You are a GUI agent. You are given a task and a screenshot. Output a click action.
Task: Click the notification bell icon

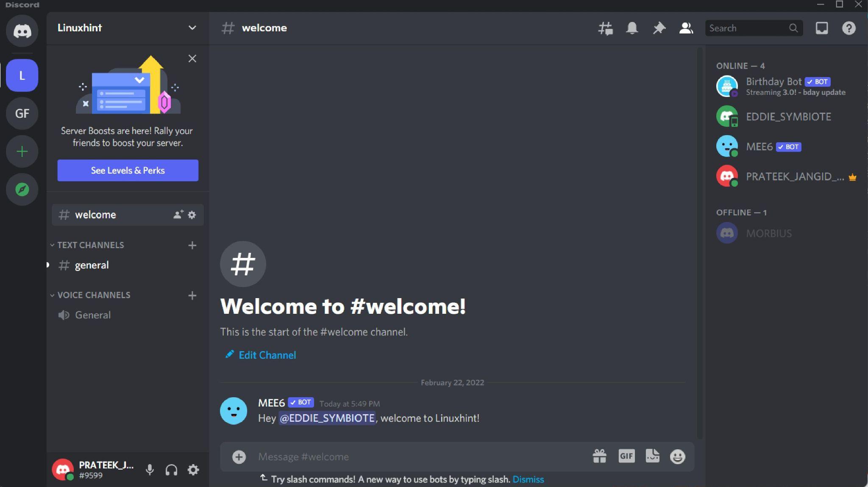(x=632, y=28)
